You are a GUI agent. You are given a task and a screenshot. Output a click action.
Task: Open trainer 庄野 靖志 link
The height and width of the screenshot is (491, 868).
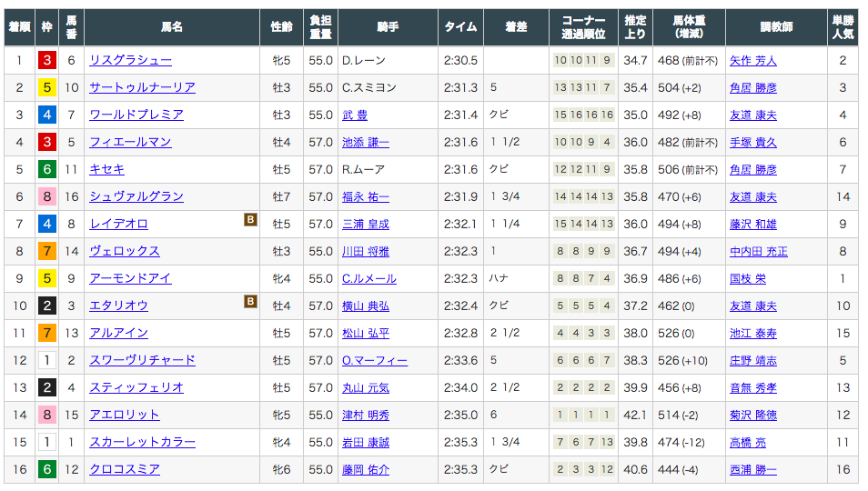(x=752, y=360)
